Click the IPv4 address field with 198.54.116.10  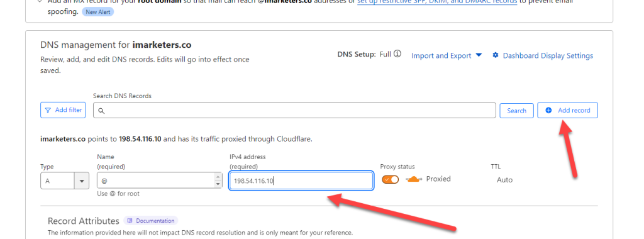tap(301, 181)
